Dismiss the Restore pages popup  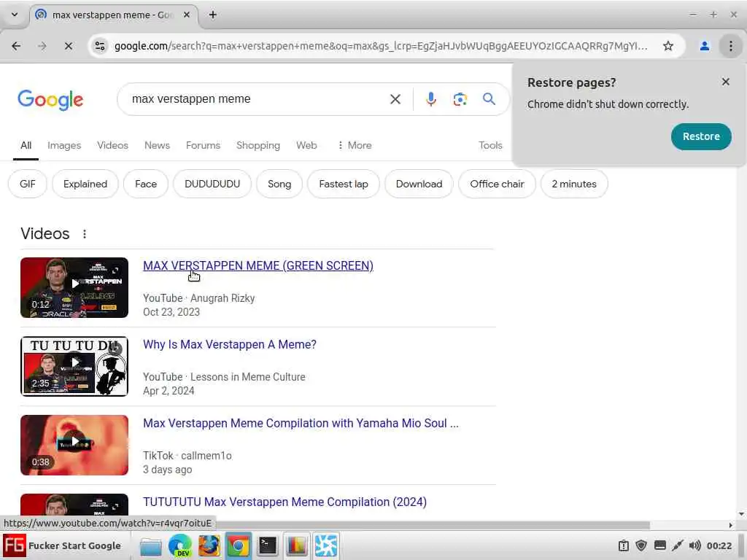[726, 82]
